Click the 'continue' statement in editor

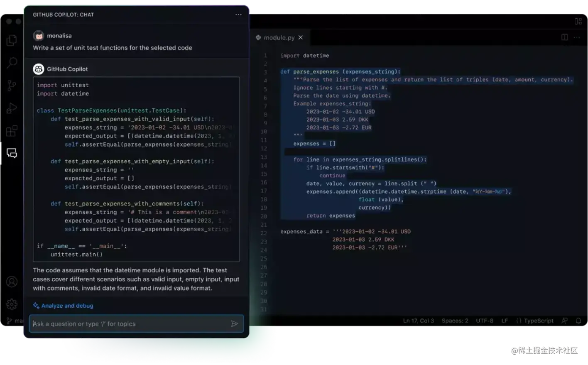332,176
